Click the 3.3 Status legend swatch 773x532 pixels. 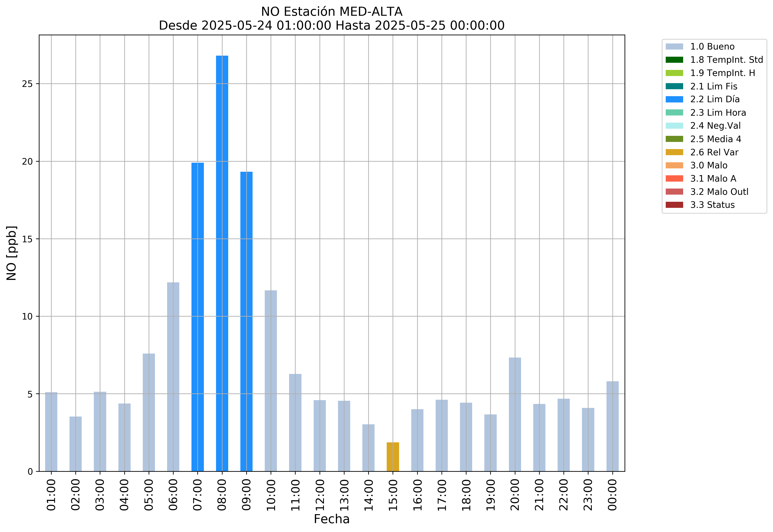point(674,205)
